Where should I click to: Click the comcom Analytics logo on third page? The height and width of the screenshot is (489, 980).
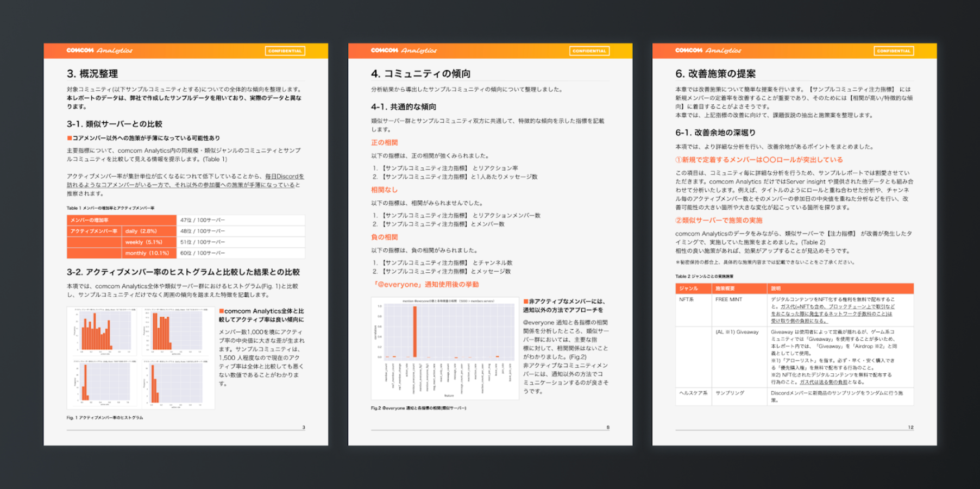(x=708, y=51)
